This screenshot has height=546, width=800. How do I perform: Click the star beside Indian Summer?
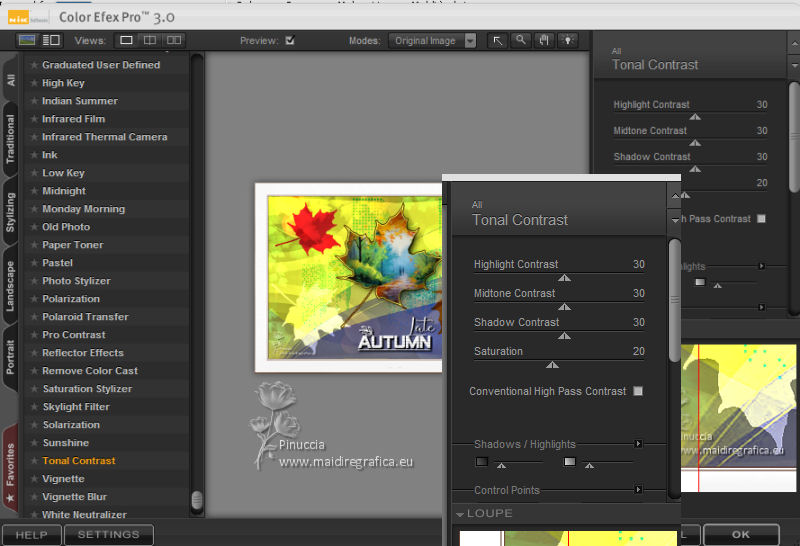click(x=34, y=101)
